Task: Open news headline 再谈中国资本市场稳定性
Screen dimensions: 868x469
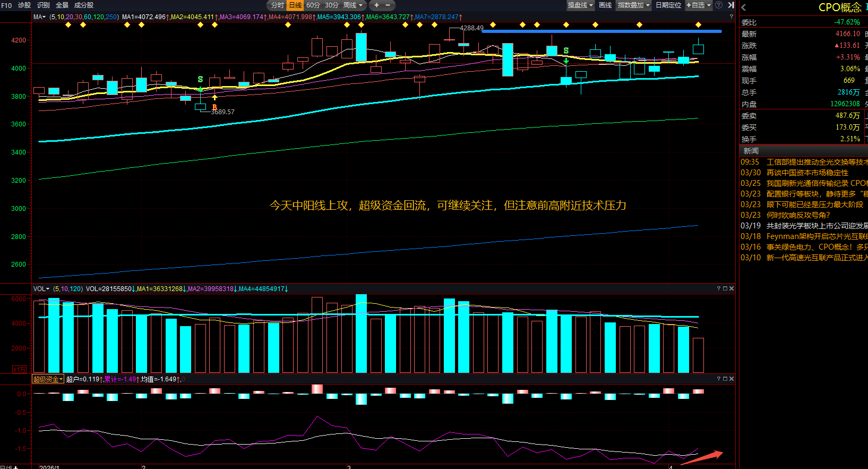Action: point(807,173)
